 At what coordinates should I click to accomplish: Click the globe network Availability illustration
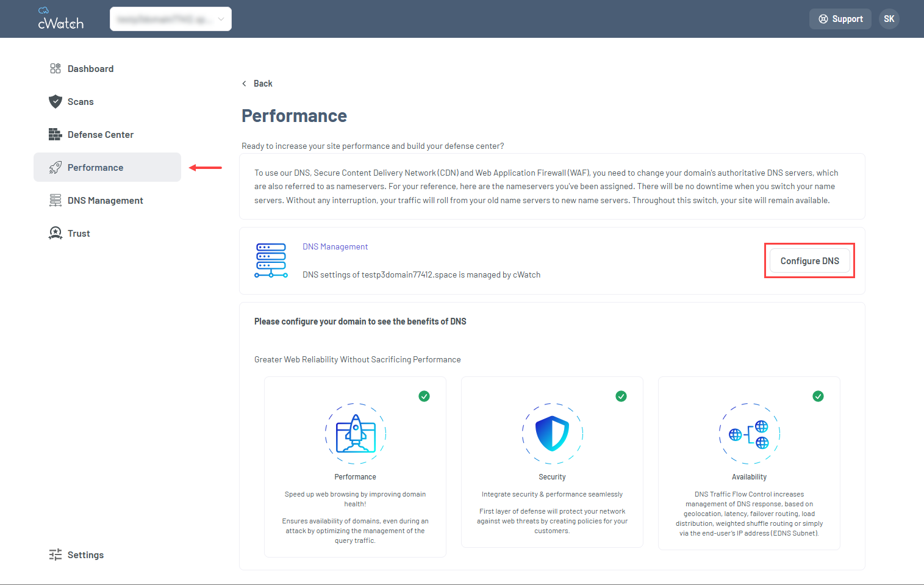(x=750, y=433)
